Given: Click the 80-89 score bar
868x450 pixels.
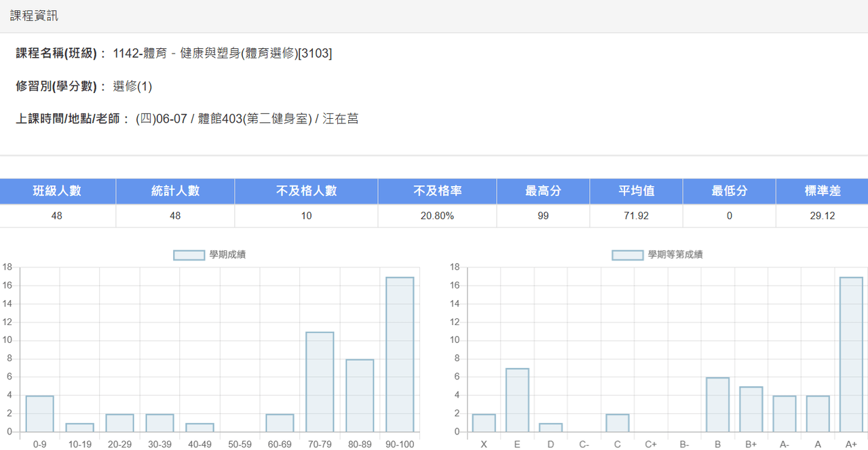Looking at the screenshot, I should click(360, 396).
